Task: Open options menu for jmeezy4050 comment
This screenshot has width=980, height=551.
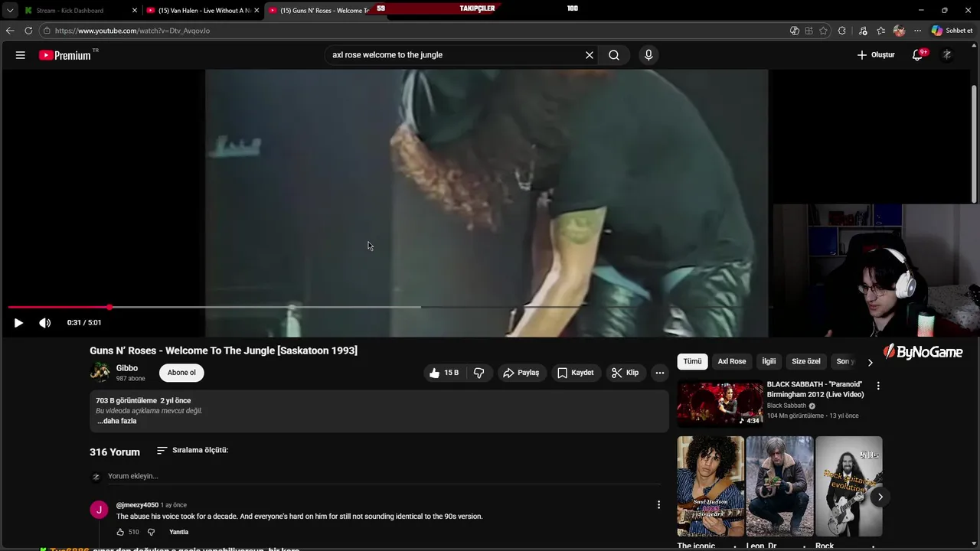Action: click(x=658, y=505)
